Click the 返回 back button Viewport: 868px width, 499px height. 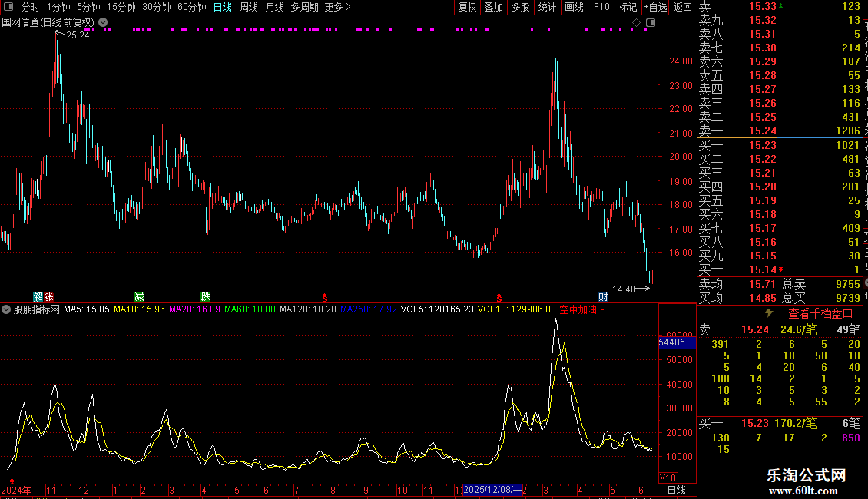pyautogui.click(x=683, y=7)
